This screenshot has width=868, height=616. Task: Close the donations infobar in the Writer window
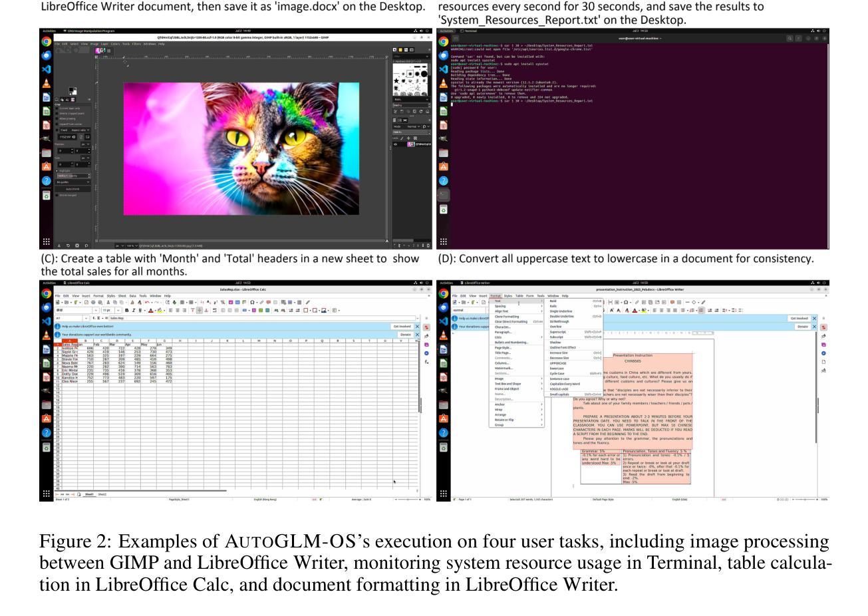click(x=814, y=327)
